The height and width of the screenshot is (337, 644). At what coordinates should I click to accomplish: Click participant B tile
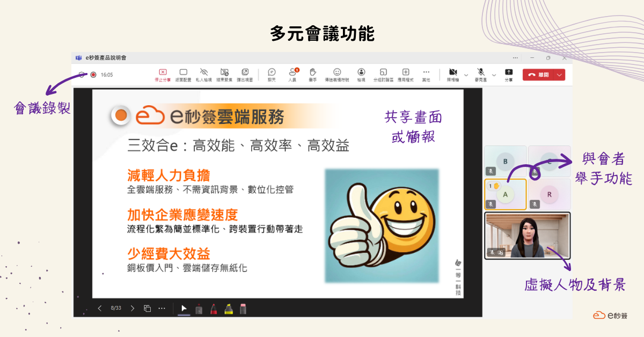tap(505, 161)
